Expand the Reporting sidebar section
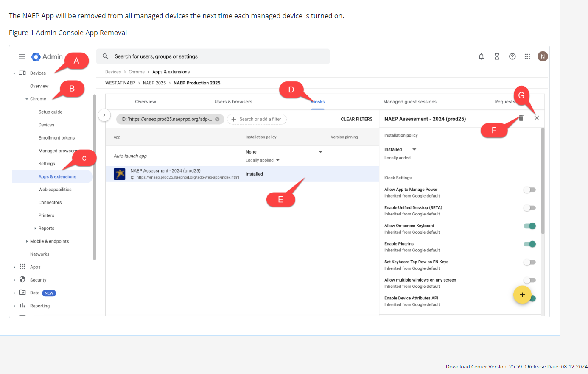Viewport: 588px width, 374px height. [14, 306]
